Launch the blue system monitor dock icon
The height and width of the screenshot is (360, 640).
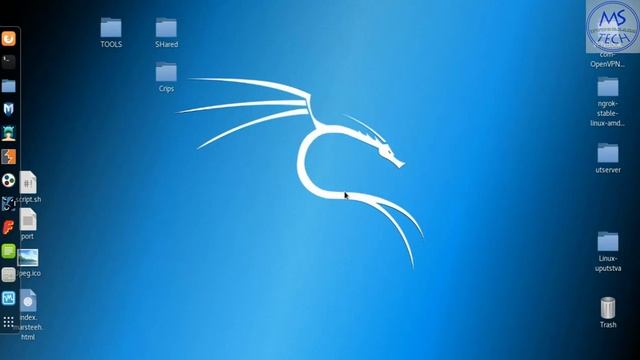[x=9, y=298]
